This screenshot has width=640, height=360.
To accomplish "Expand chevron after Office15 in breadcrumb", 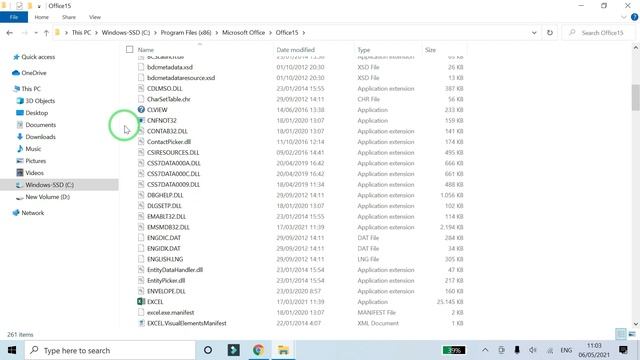I will (304, 33).
